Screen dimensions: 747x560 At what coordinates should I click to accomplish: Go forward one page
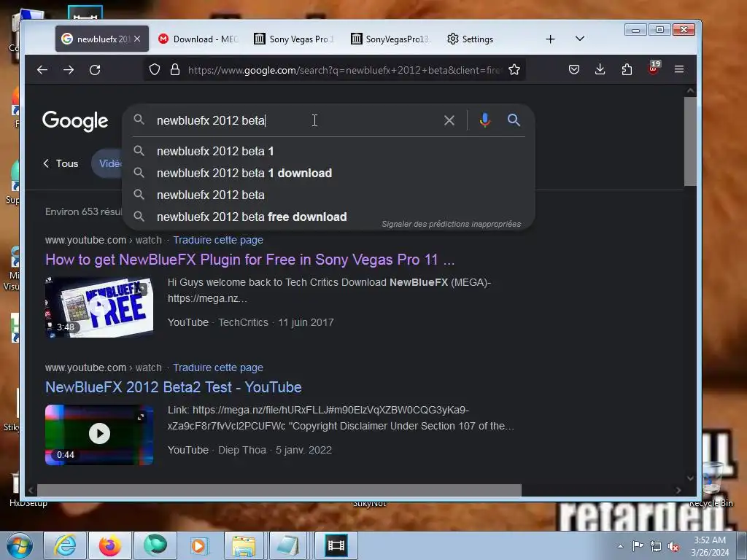[x=69, y=70]
